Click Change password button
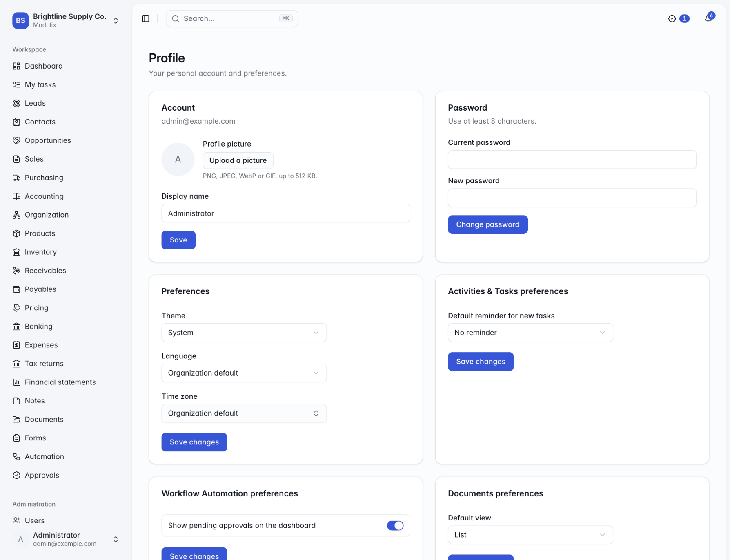This screenshot has height=560, width=730. 487,224
